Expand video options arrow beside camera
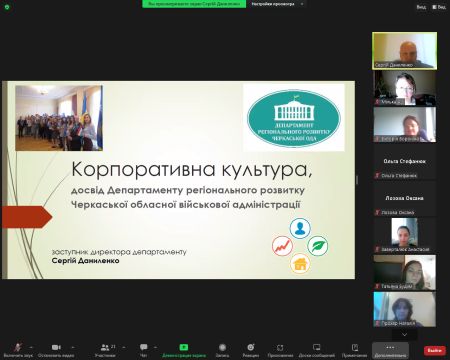 pos(73,347)
